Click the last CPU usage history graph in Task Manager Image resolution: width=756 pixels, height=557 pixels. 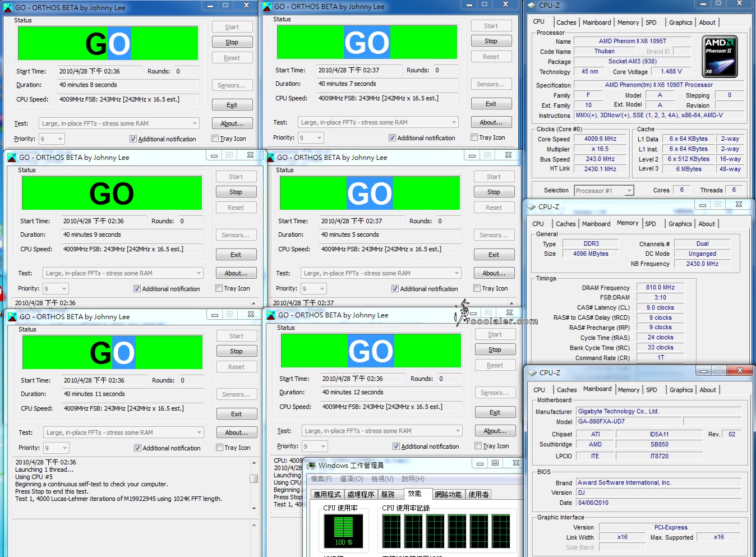(x=501, y=531)
